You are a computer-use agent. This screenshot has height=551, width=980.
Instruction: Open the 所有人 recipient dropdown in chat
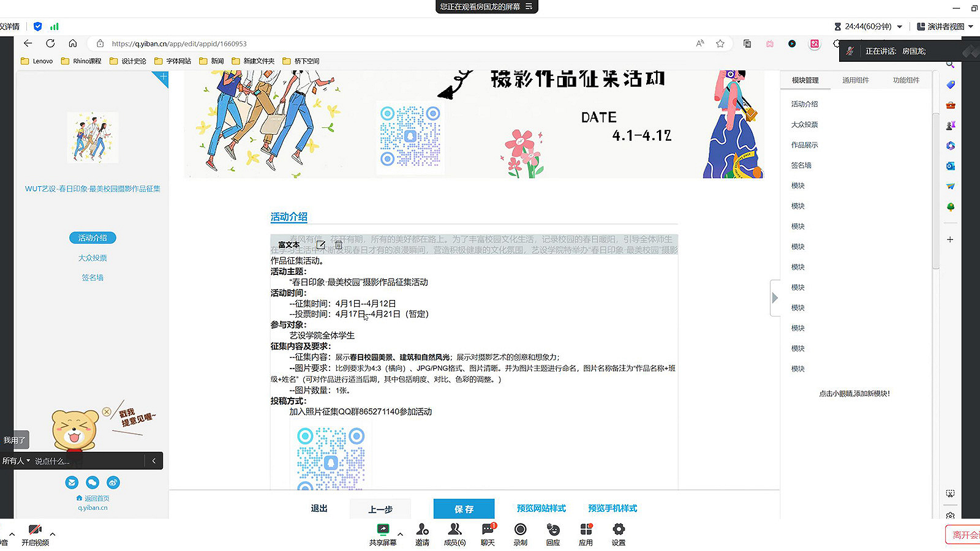point(16,461)
